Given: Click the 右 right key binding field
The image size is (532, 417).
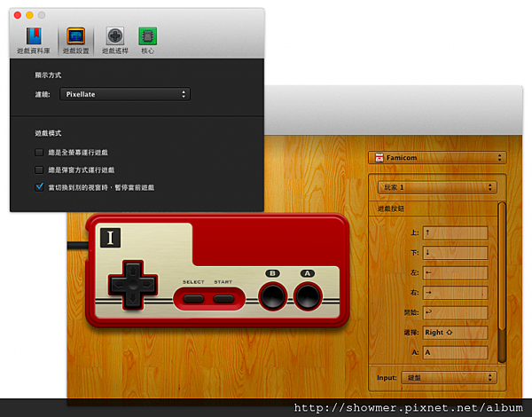Looking at the screenshot, I should pos(455,293).
